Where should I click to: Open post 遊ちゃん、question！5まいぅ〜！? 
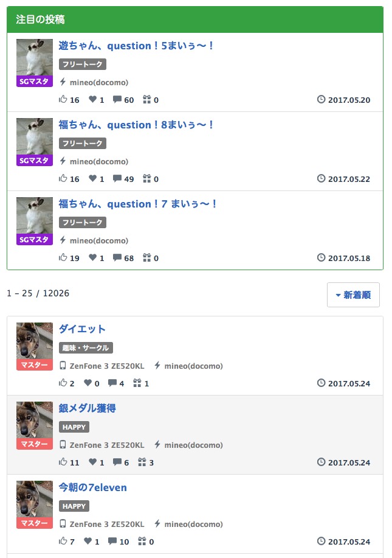pyautogui.click(x=136, y=46)
